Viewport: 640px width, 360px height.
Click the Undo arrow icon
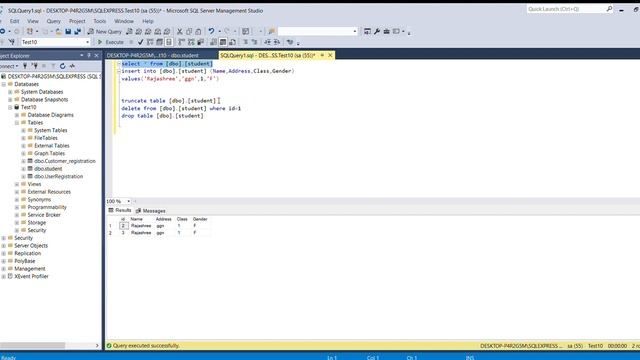[x=211, y=31]
